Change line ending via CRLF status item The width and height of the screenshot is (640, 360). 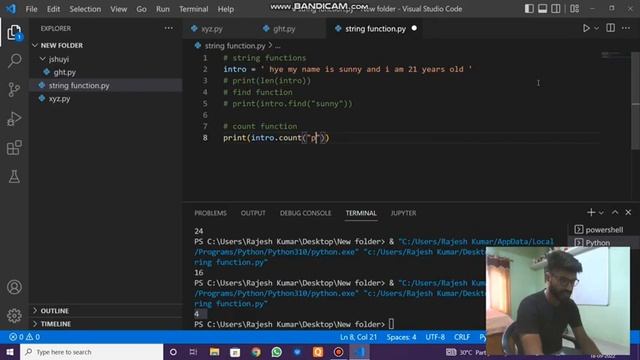pos(462,337)
